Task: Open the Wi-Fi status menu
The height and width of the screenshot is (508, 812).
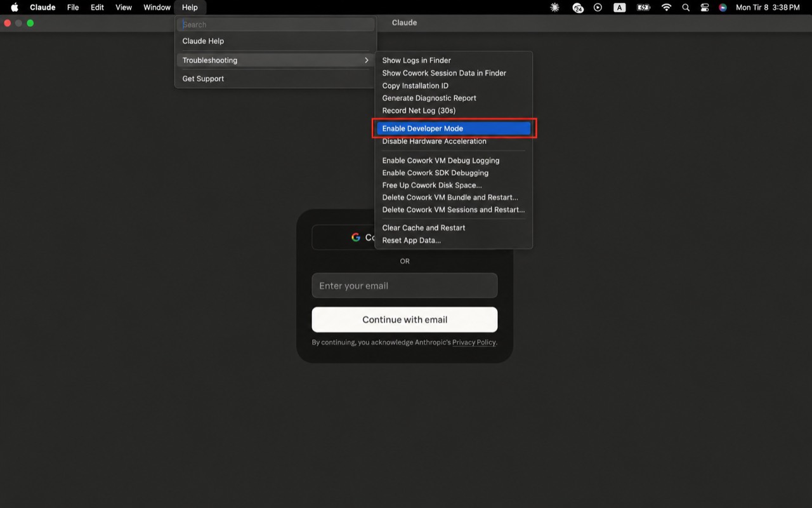Action: pyautogui.click(x=666, y=8)
